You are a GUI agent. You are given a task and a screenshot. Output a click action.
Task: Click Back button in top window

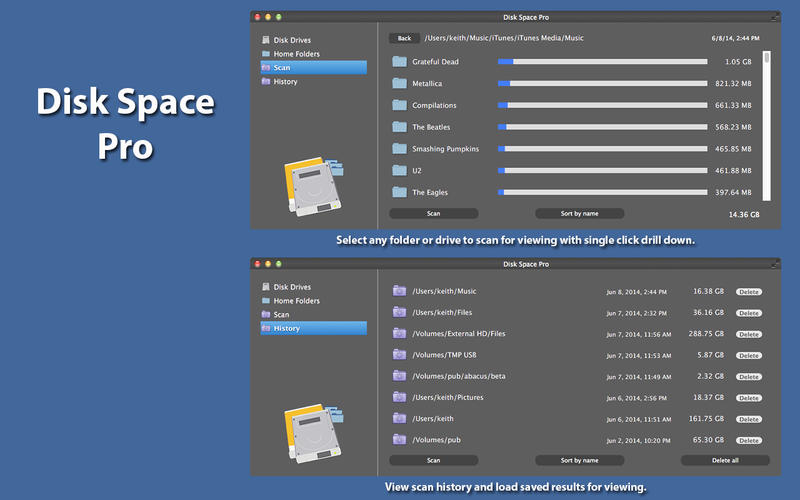[x=404, y=38]
